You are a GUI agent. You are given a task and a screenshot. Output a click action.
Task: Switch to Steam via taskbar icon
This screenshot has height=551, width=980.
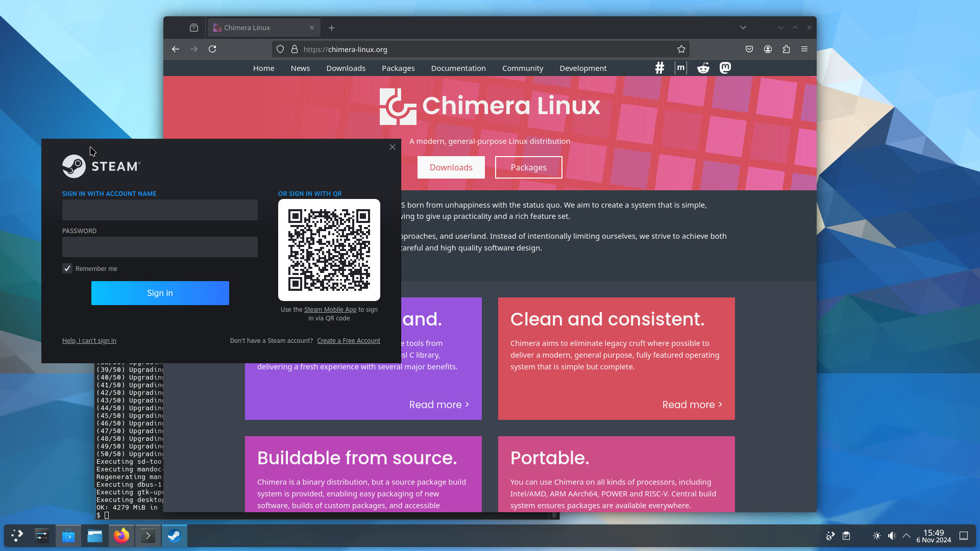point(175,536)
